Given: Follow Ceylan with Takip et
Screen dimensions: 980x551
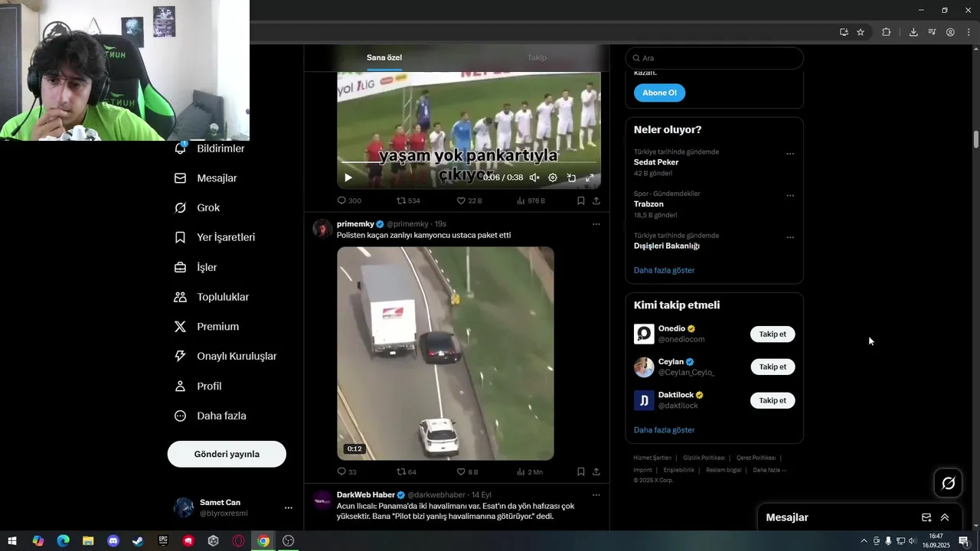Looking at the screenshot, I should (x=773, y=367).
